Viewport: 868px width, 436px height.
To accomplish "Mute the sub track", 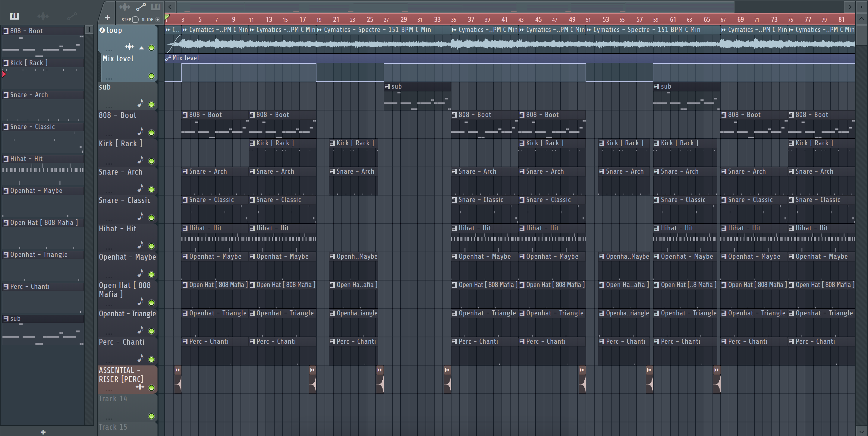I will pos(152,105).
